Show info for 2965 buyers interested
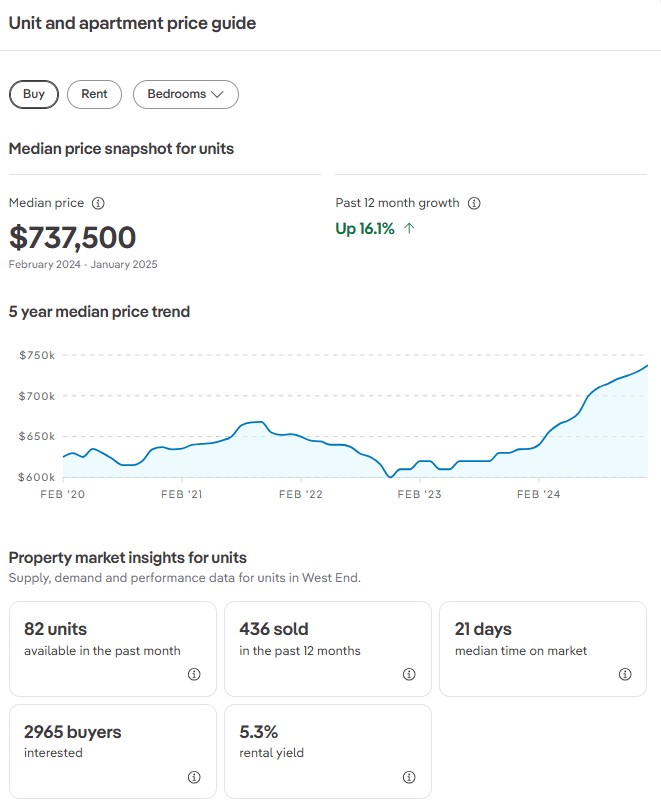 [194, 777]
